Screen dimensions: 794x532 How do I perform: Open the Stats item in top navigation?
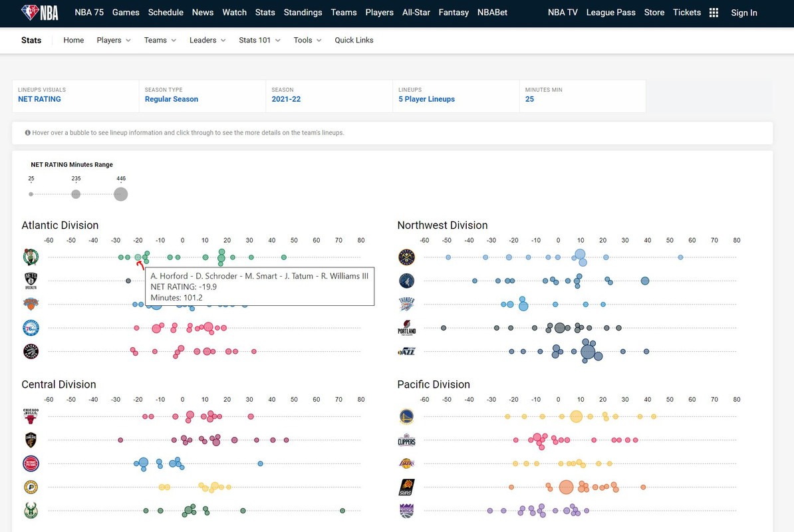point(265,13)
